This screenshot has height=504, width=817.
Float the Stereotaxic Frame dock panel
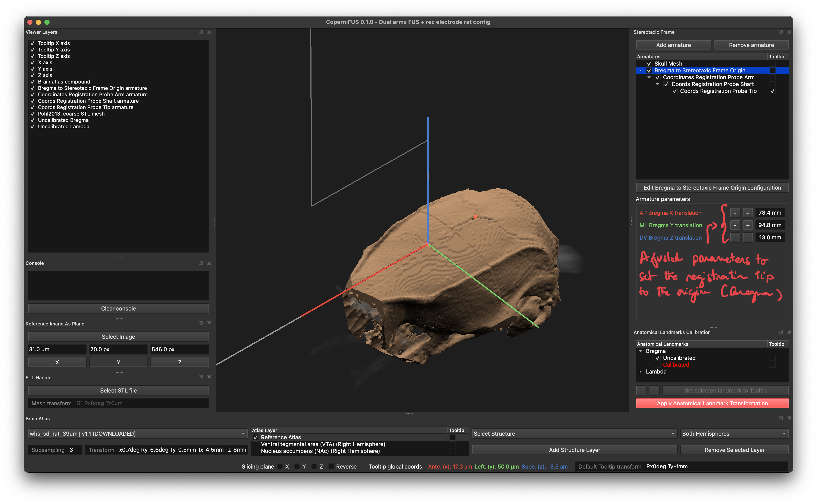click(x=781, y=32)
